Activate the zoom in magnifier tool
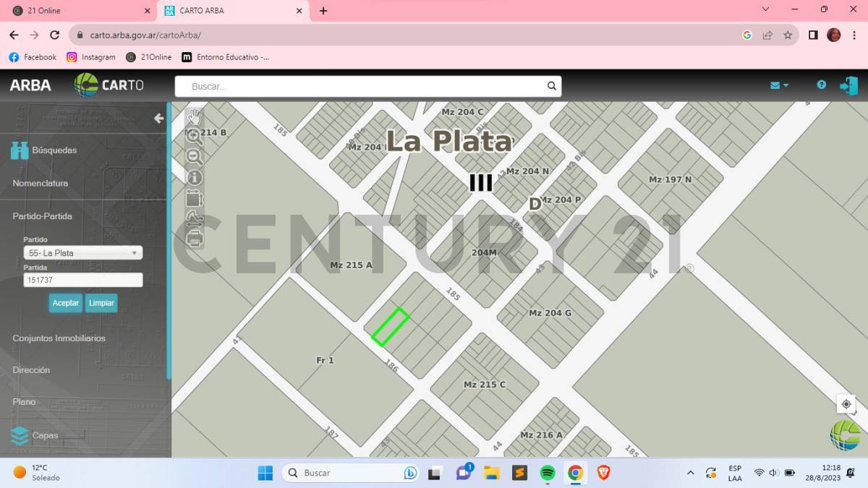The height and width of the screenshot is (488, 868). [194, 137]
